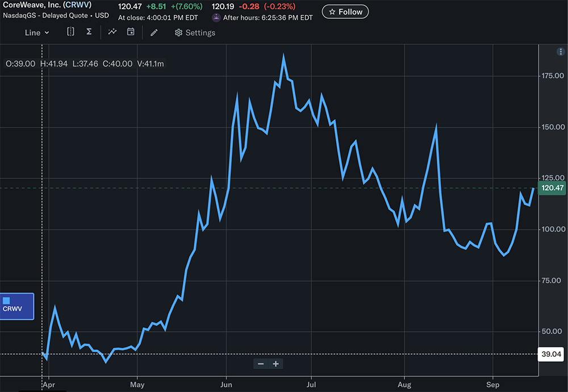568x392 pixels.
Task: Open the three-dot chart options menu
Action: point(560,52)
